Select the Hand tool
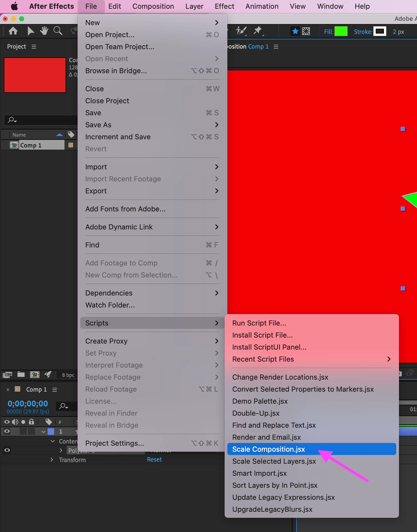 (x=44, y=31)
